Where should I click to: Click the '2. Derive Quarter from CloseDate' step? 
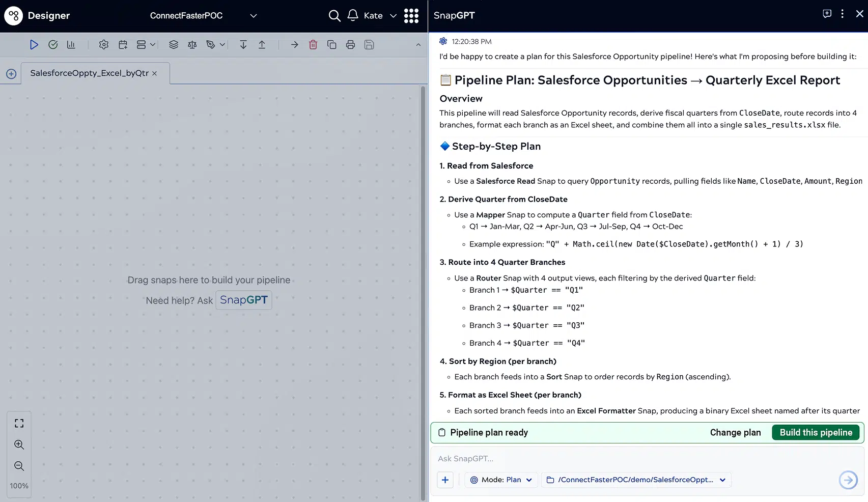503,200
